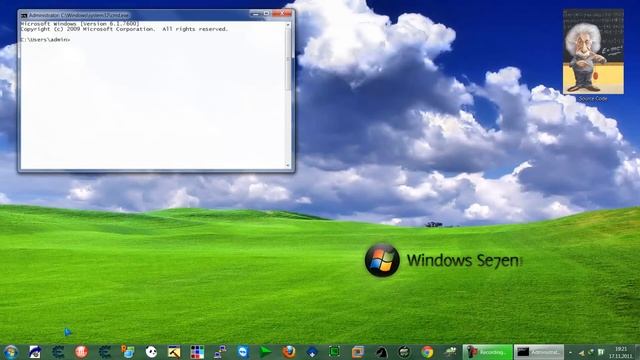Open the Apple logo taskbar icon

coord(404,352)
